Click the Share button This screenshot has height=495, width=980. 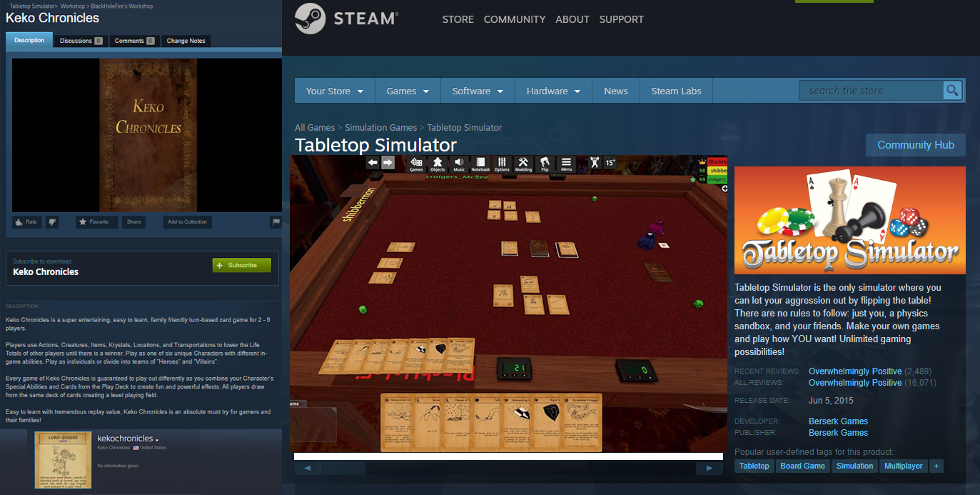tap(133, 222)
